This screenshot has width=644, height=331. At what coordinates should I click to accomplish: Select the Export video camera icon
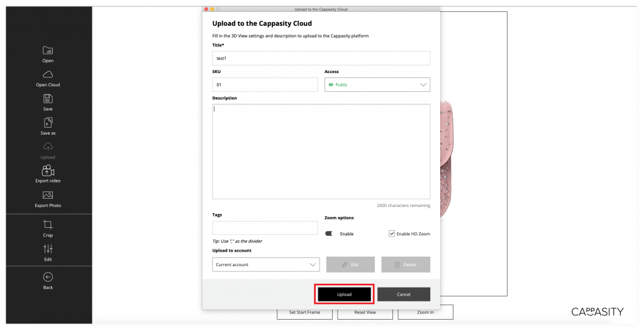click(48, 171)
